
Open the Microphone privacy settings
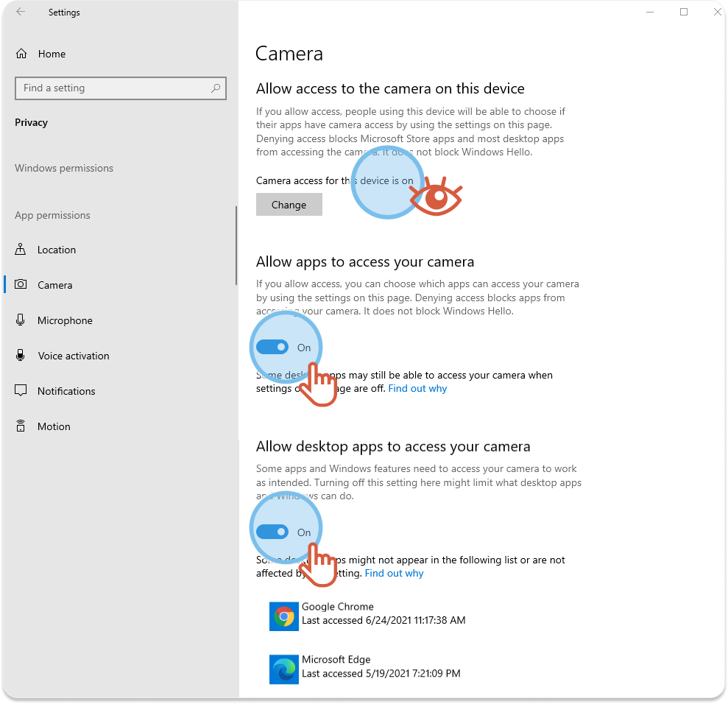[65, 320]
